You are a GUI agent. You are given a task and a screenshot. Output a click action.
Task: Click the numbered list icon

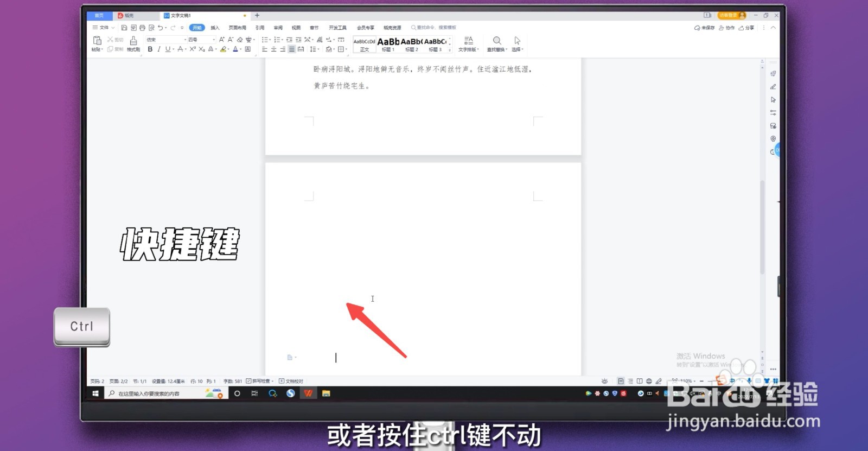277,40
